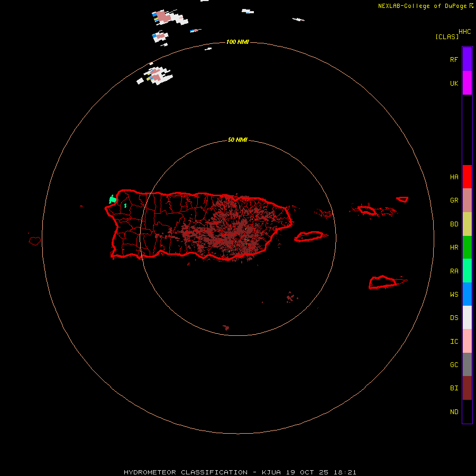
Task: Click the green rain echo off northwest Puerto Rico
Action: click(113, 199)
